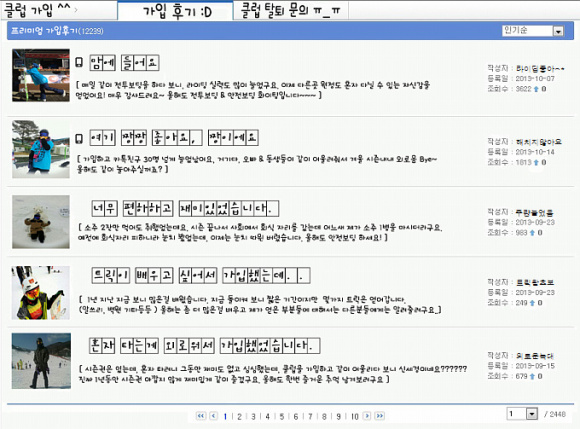Click upvote arrow on 2013-09-15 review
580x429 pixels.
click(x=532, y=376)
